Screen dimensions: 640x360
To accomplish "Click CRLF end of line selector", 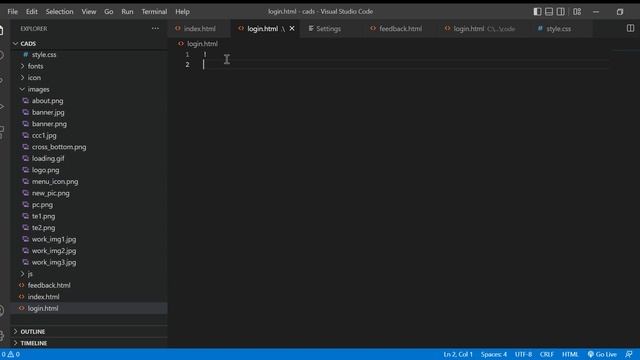I will [x=547, y=354].
